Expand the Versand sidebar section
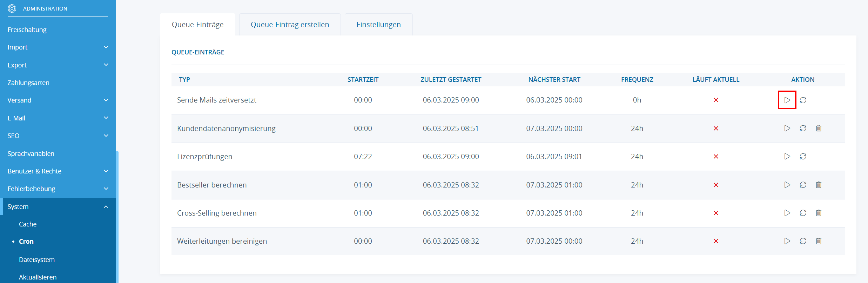 coord(106,100)
